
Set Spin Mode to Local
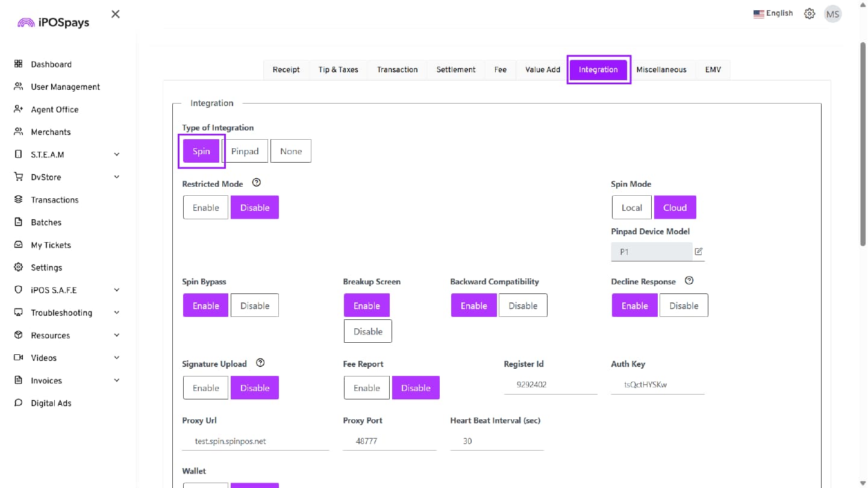[631, 208]
